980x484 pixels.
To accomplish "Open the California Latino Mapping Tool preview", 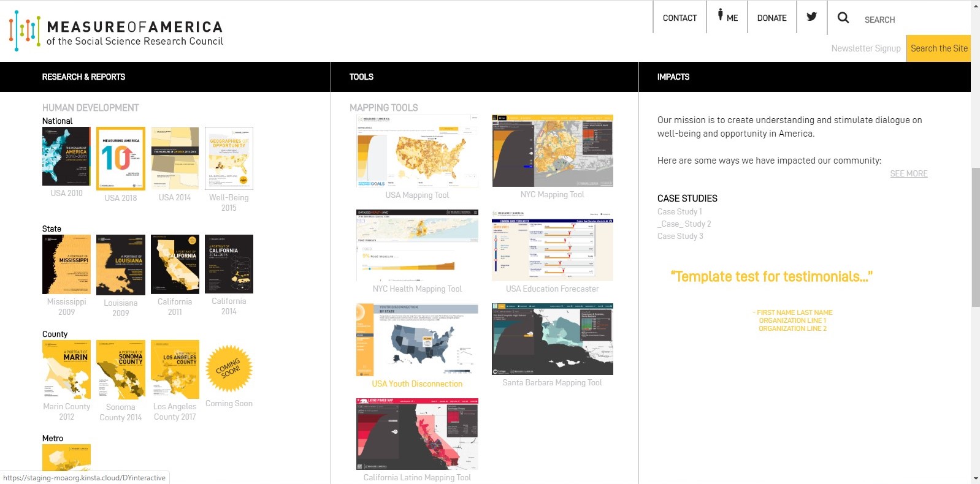I will (x=417, y=434).
